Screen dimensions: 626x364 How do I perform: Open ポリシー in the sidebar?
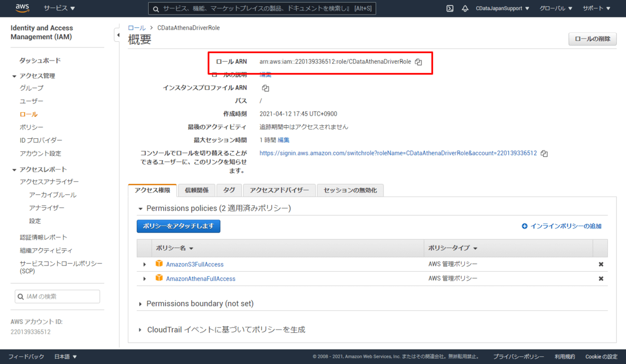coord(31,127)
